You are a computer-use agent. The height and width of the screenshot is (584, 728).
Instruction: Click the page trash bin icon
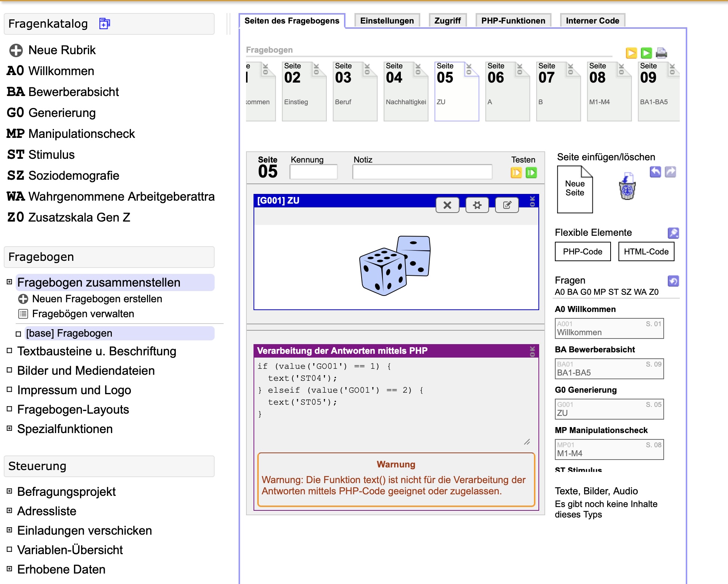click(x=627, y=187)
